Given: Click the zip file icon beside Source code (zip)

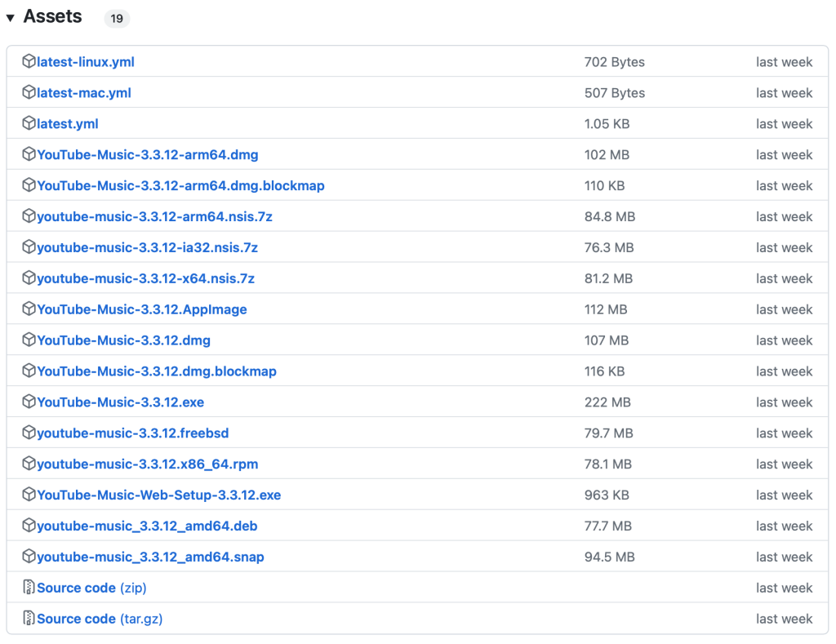Looking at the screenshot, I should (x=29, y=588).
